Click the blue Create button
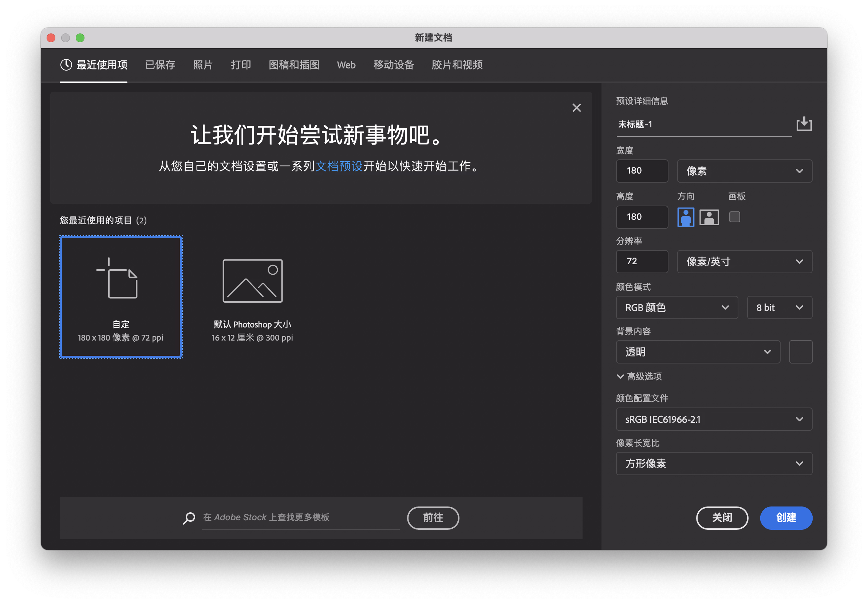Image resolution: width=868 pixels, height=604 pixels. [786, 517]
